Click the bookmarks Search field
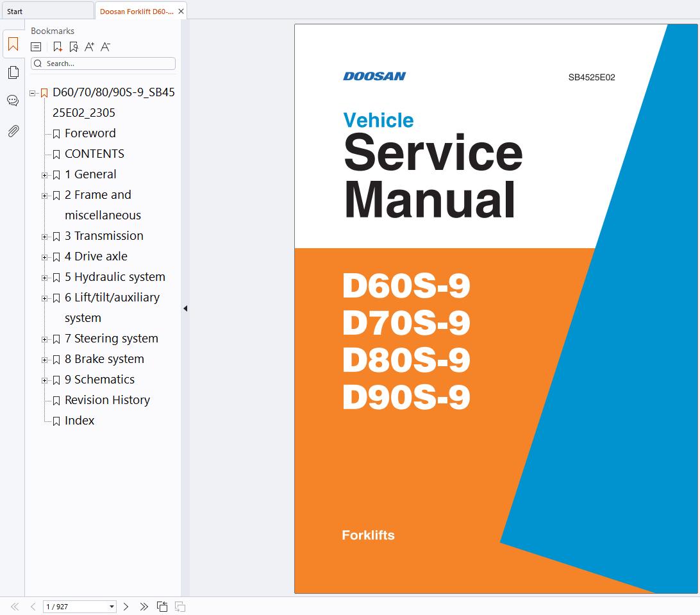The height and width of the screenshot is (615, 700). click(103, 63)
